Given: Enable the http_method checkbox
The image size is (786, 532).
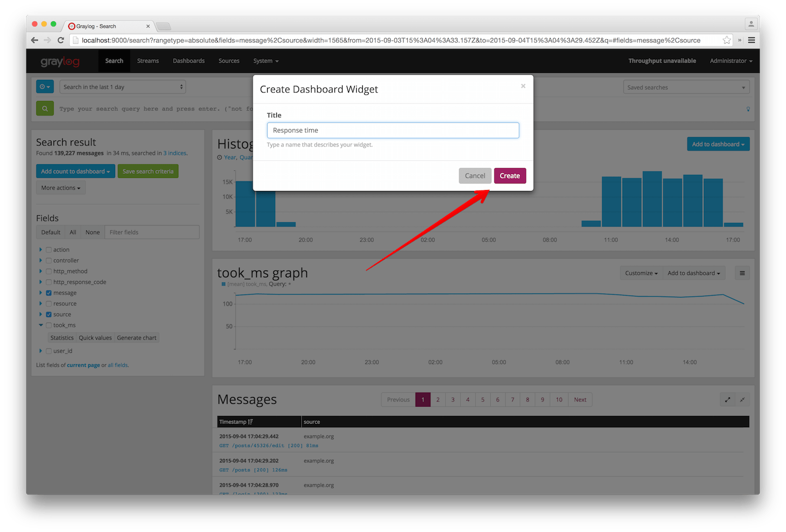Looking at the screenshot, I should tap(49, 271).
